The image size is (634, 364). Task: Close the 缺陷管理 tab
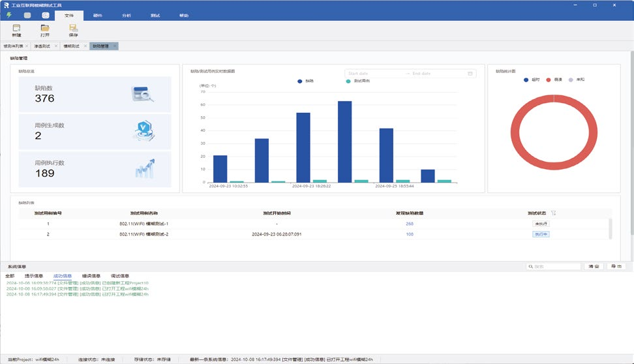tap(115, 46)
